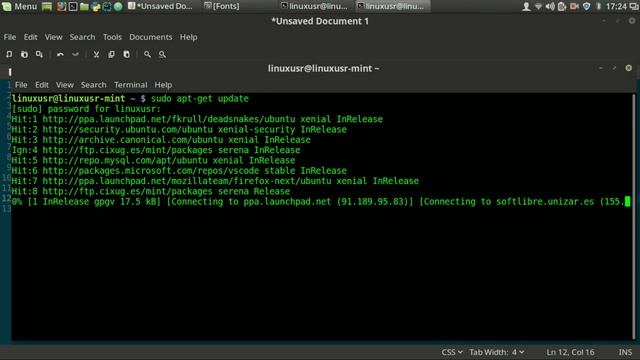
Task: Open the file manager panel launcher
Action: [84, 6]
